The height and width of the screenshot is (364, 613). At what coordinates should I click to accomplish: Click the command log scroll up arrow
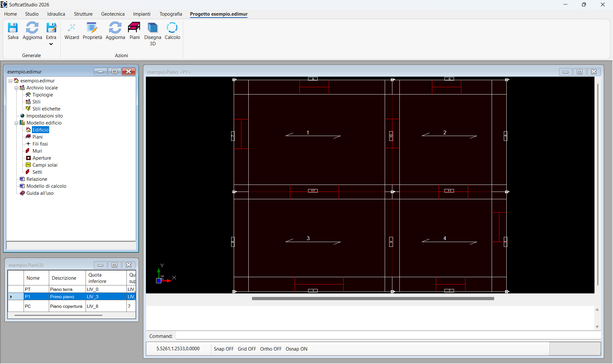(x=597, y=310)
